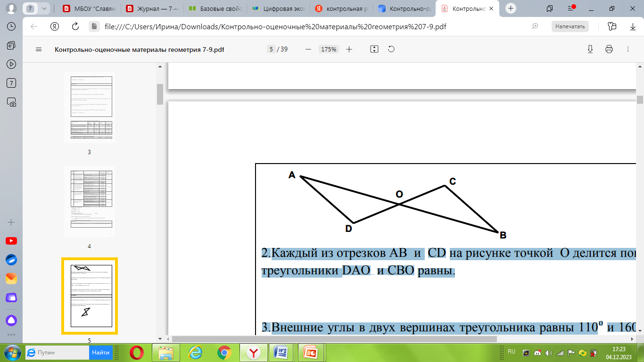The image size is (644, 362).
Task: Open the bookmarks panel icon in title bar
Action: pyautogui.click(x=550, y=8)
